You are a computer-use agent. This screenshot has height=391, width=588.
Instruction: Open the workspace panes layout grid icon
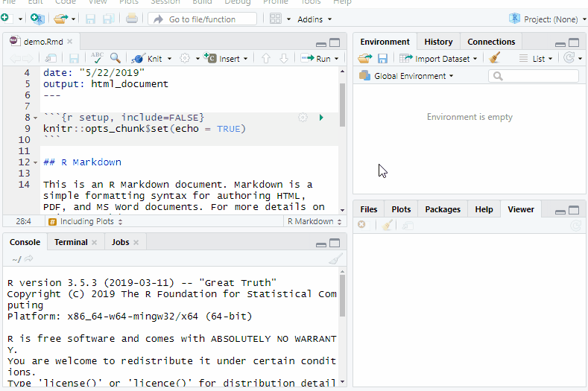(x=276, y=19)
